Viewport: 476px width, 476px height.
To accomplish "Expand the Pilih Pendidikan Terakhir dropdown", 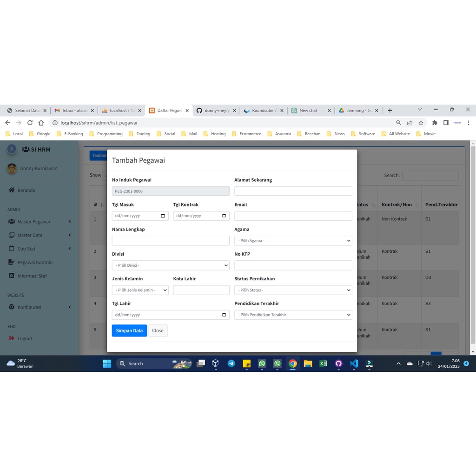I will click(293, 315).
